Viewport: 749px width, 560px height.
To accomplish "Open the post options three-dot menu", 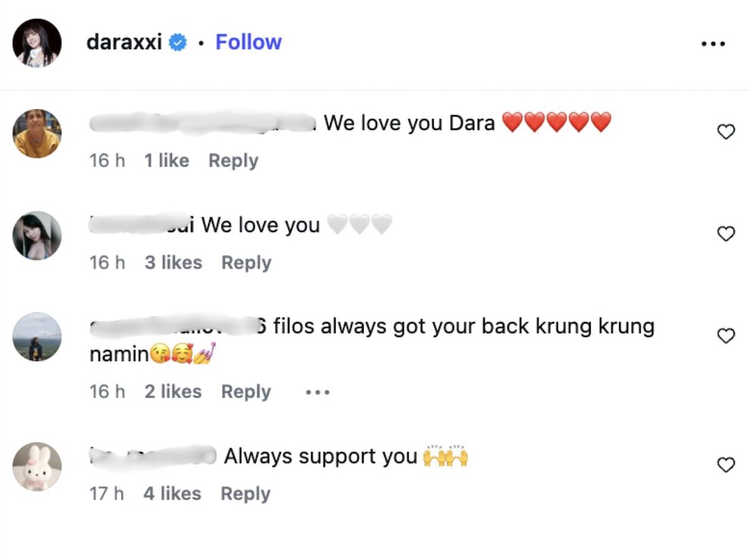I will (x=713, y=43).
